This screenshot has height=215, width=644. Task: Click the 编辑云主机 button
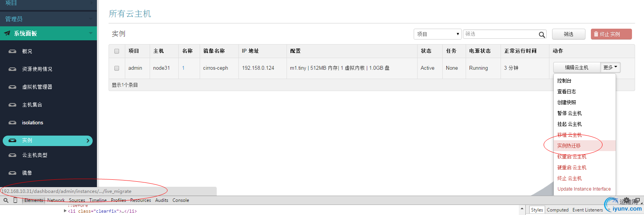pyautogui.click(x=577, y=67)
